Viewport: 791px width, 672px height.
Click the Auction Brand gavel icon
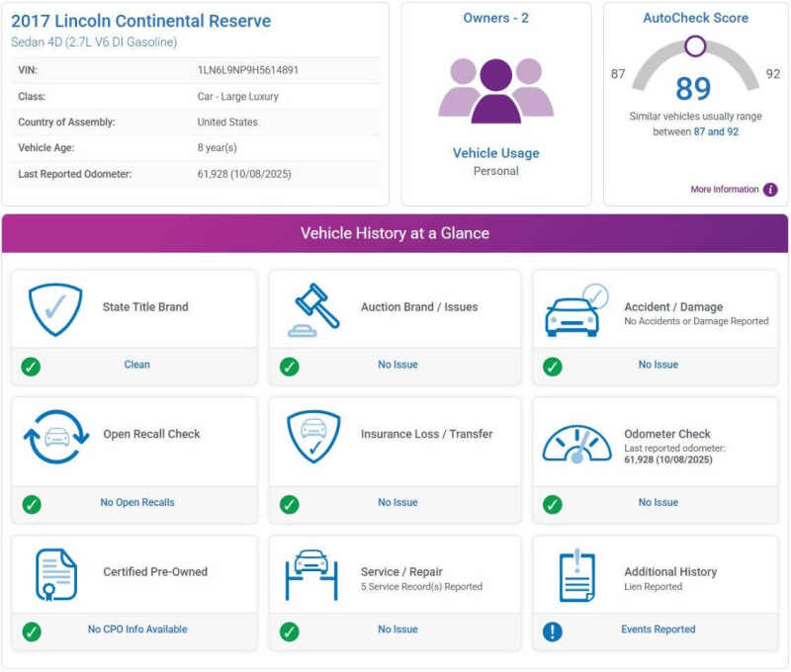(312, 309)
